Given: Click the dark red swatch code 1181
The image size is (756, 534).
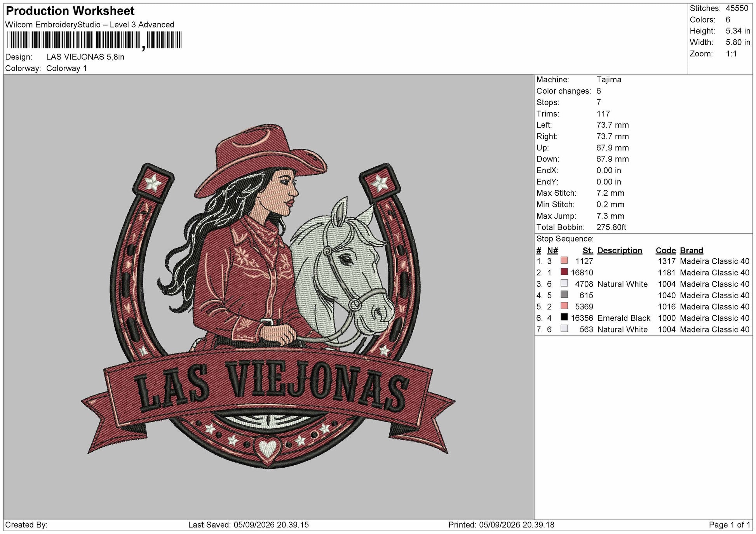Looking at the screenshot, I should click(564, 272).
